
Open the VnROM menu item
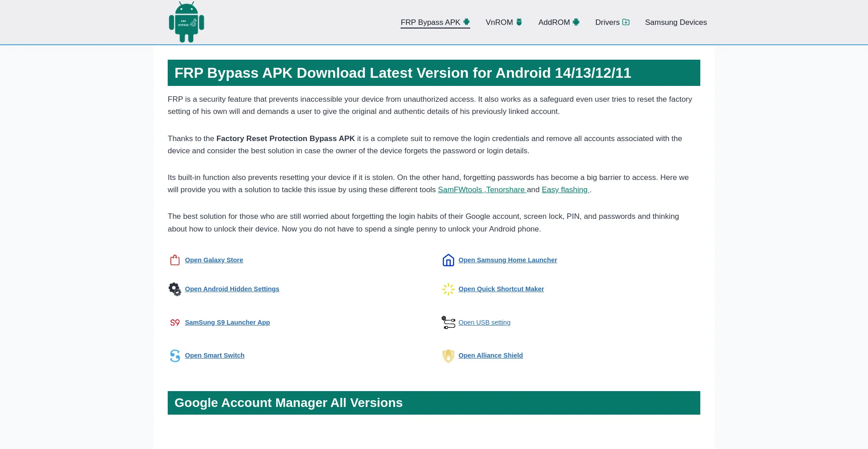coord(504,22)
